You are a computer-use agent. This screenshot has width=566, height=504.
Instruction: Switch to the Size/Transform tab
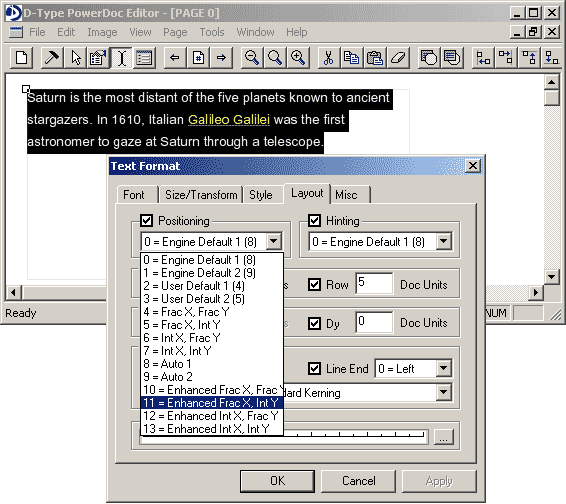[201, 195]
